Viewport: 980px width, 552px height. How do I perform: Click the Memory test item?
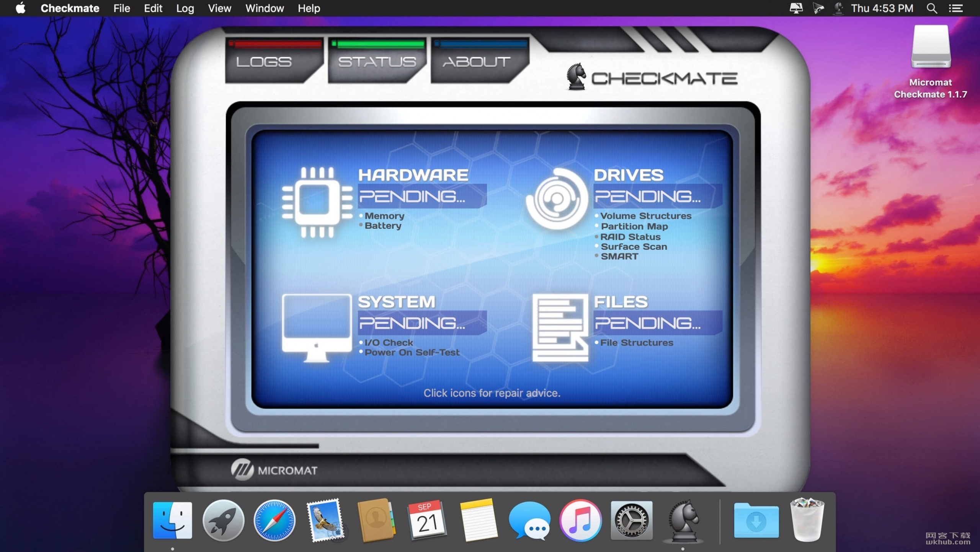384,216
